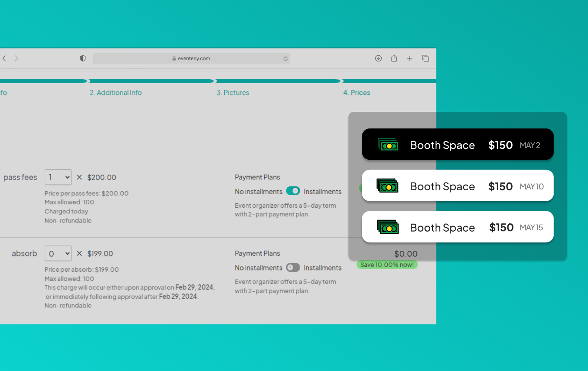This screenshot has width=588, height=371.
Task: Click the privacy shield icon
Action: point(83,58)
